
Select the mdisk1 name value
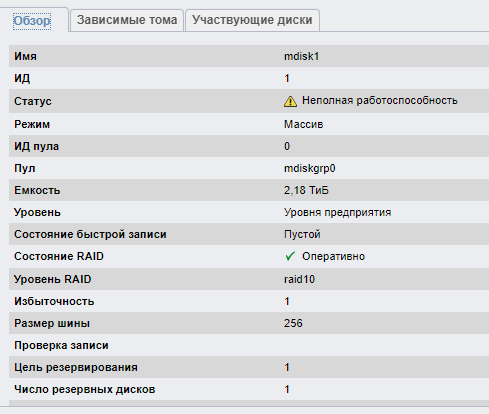pos(301,56)
